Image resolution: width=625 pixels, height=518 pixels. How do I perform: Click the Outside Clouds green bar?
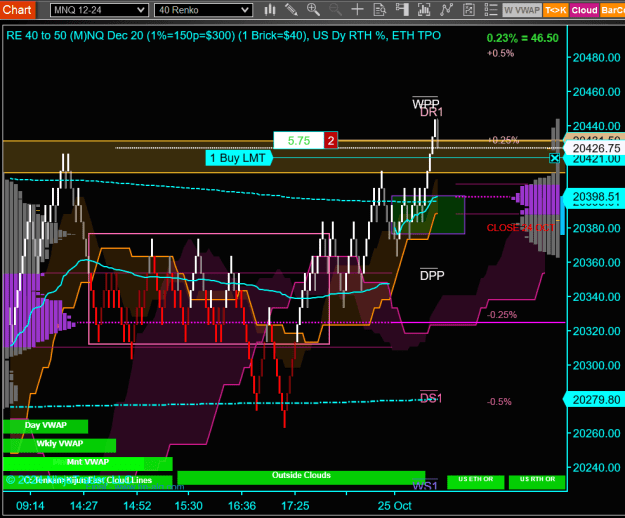tap(301, 476)
